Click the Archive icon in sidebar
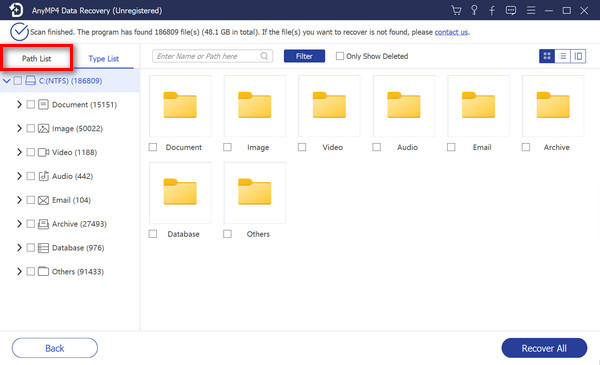Viewport: 600px width, 365px height. [x=43, y=224]
